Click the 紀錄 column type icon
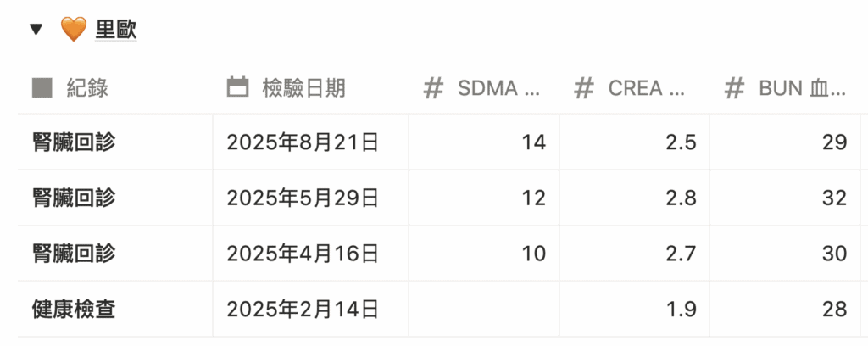The height and width of the screenshot is (346, 868). point(40,87)
